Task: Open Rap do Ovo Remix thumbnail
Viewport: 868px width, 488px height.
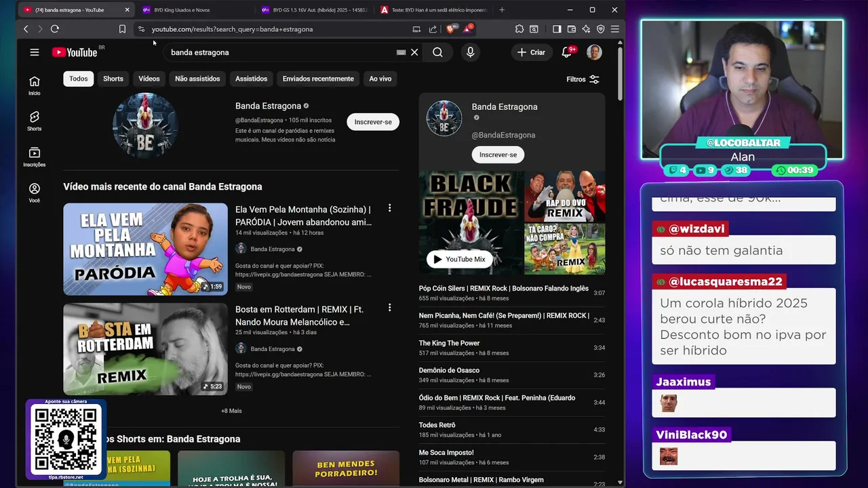Action: coord(565,196)
